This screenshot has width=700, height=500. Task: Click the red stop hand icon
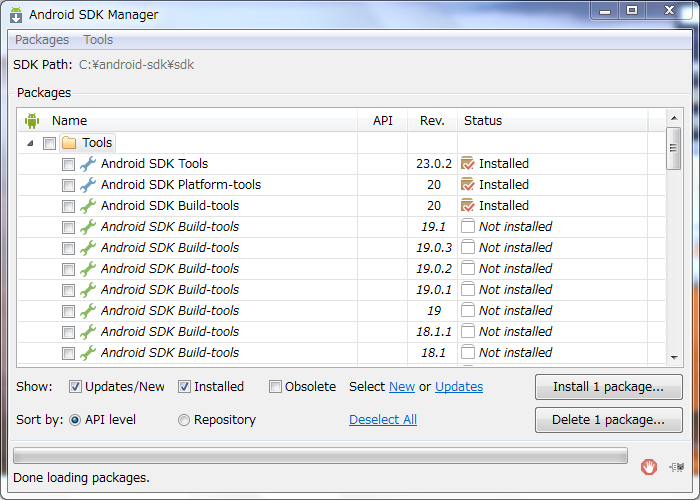point(649,467)
